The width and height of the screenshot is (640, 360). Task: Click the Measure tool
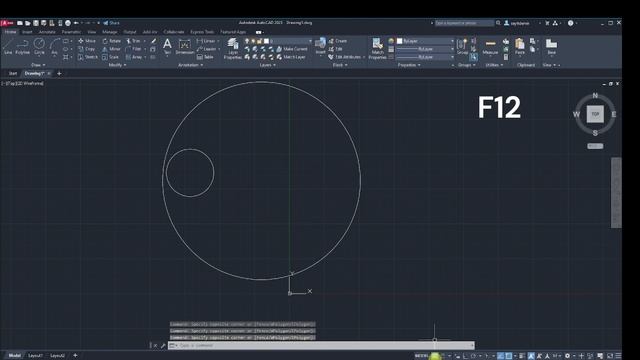[x=490, y=47]
